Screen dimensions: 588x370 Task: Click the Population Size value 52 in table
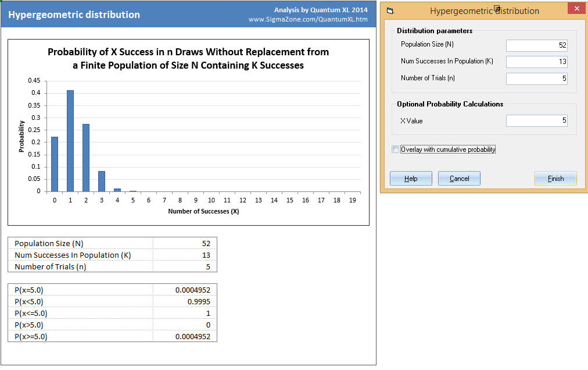[185, 243]
